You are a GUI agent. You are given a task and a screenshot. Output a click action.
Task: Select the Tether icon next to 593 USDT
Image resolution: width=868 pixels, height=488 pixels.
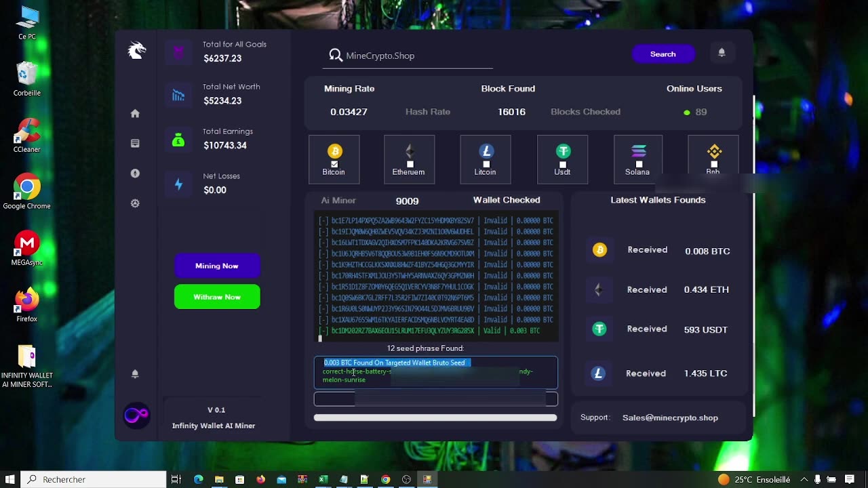(x=599, y=329)
